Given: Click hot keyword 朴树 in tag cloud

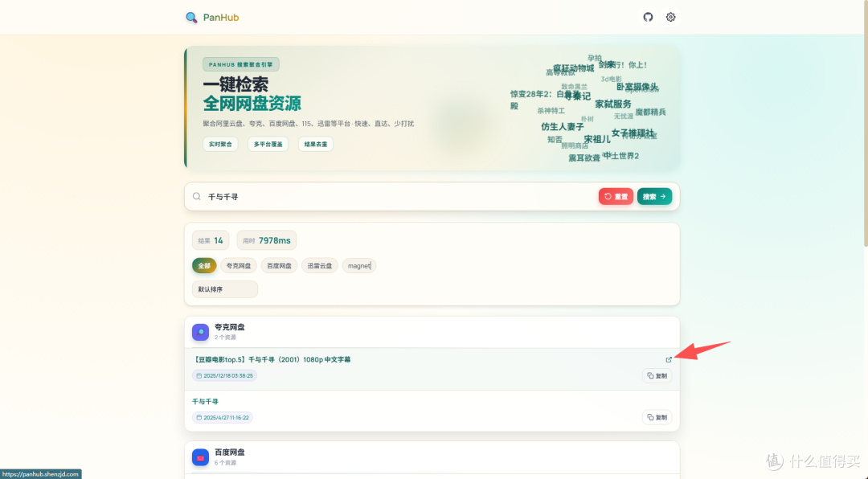Looking at the screenshot, I should [587, 118].
